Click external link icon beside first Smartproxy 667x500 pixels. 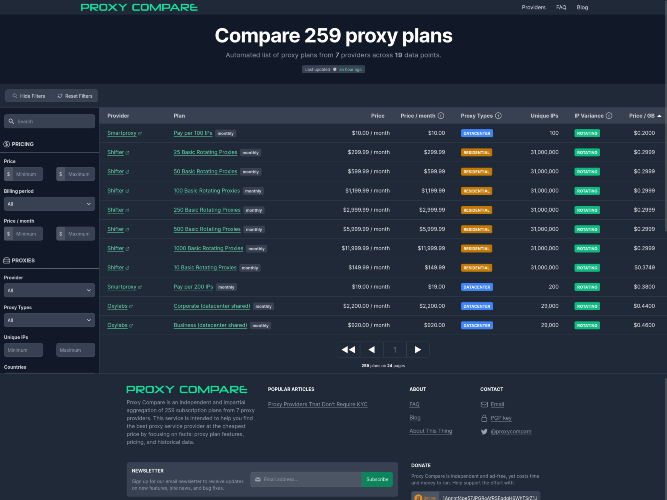tap(140, 134)
